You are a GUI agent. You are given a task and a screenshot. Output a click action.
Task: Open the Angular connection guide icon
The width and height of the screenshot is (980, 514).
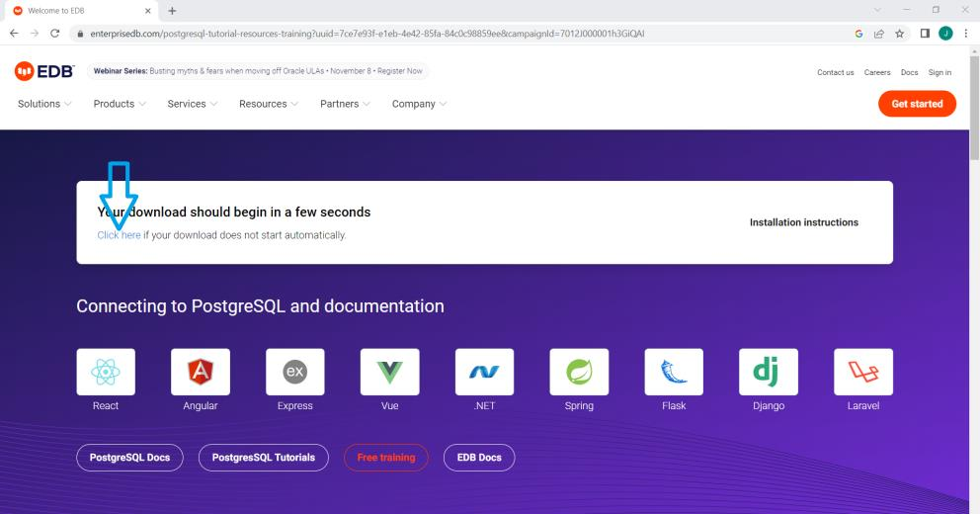pos(200,372)
